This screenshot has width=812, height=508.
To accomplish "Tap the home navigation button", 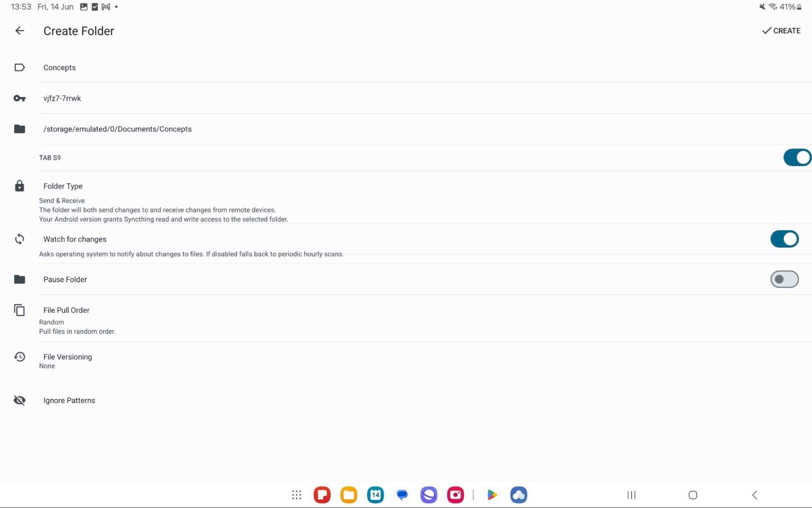I will pos(693,495).
